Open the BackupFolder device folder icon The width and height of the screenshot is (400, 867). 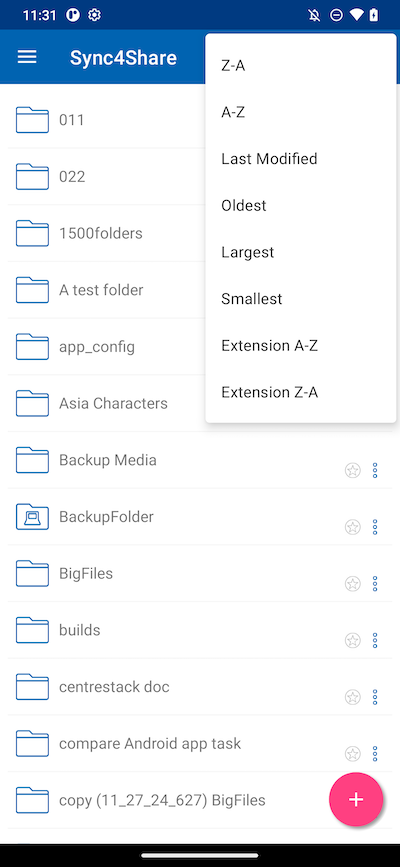tap(32, 516)
